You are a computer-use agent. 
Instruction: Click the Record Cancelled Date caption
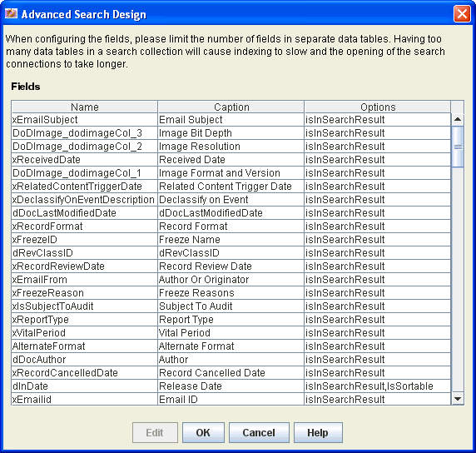(231, 373)
